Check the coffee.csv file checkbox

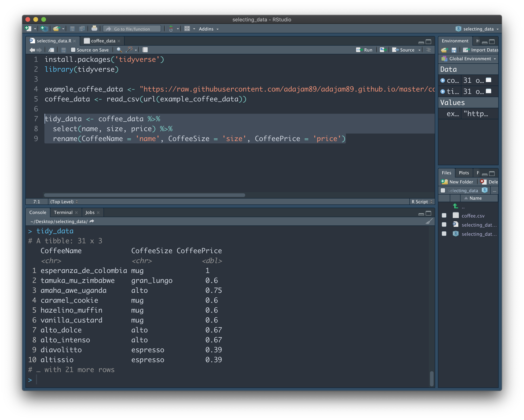point(444,216)
